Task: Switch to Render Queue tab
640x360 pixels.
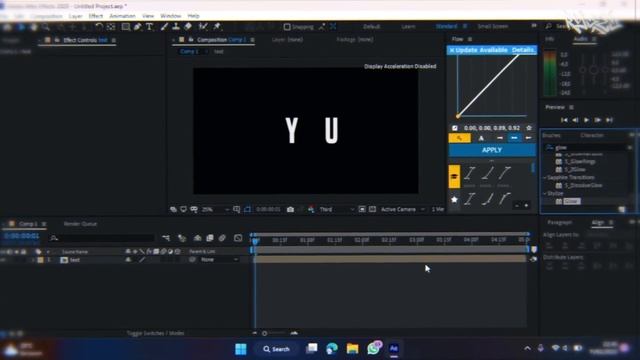Action: tap(80, 224)
